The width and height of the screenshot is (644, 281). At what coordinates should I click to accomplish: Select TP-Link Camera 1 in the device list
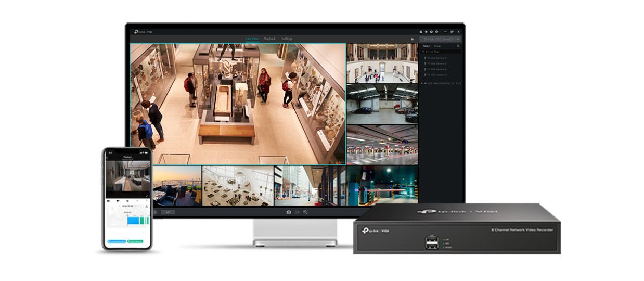(435, 58)
